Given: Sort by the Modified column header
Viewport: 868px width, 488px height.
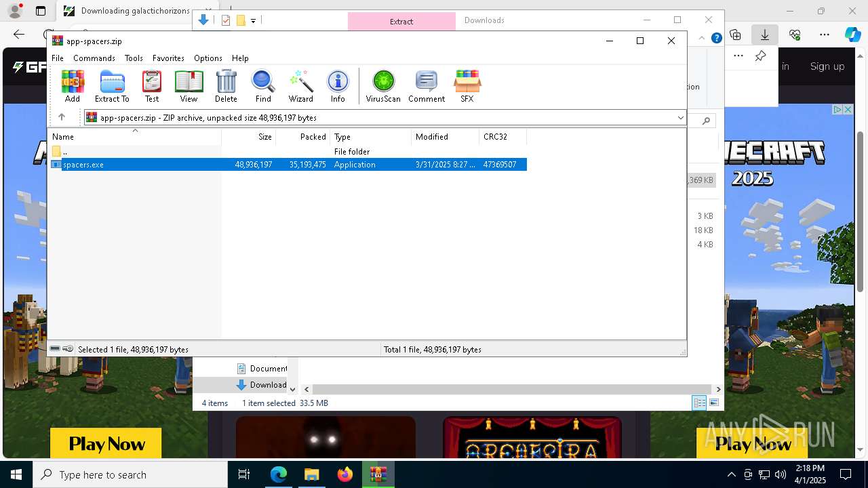Looking at the screenshot, I should tap(446, 137).
